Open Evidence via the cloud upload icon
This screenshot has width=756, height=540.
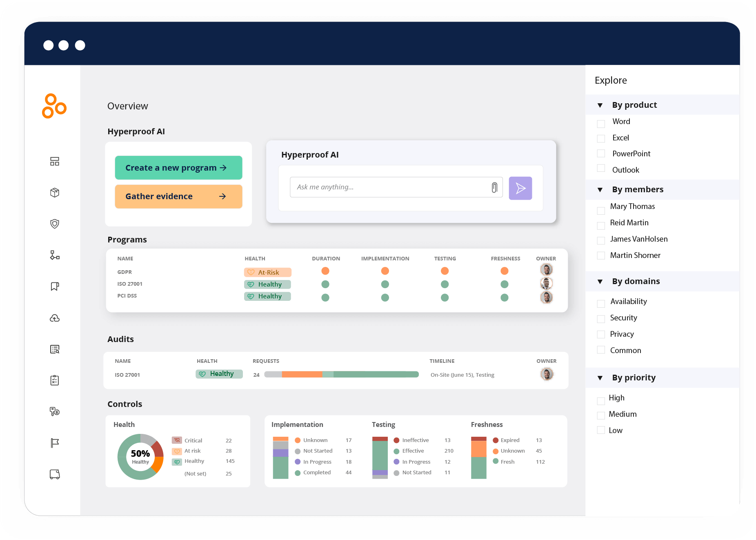pos(54,318)
